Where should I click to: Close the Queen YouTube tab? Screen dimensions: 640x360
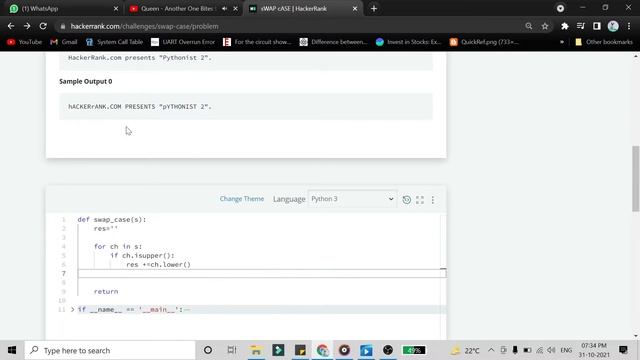tap(236, 9)
